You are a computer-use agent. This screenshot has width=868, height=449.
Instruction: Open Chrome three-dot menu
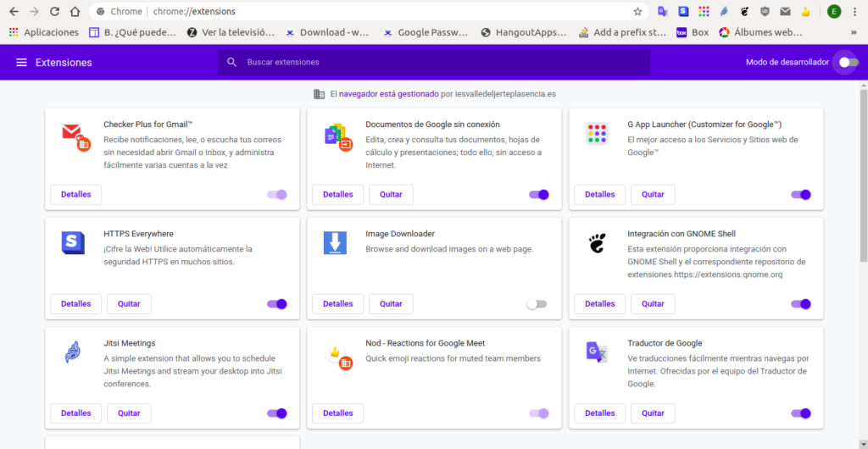pyautogui.click(x=855, y=12)
